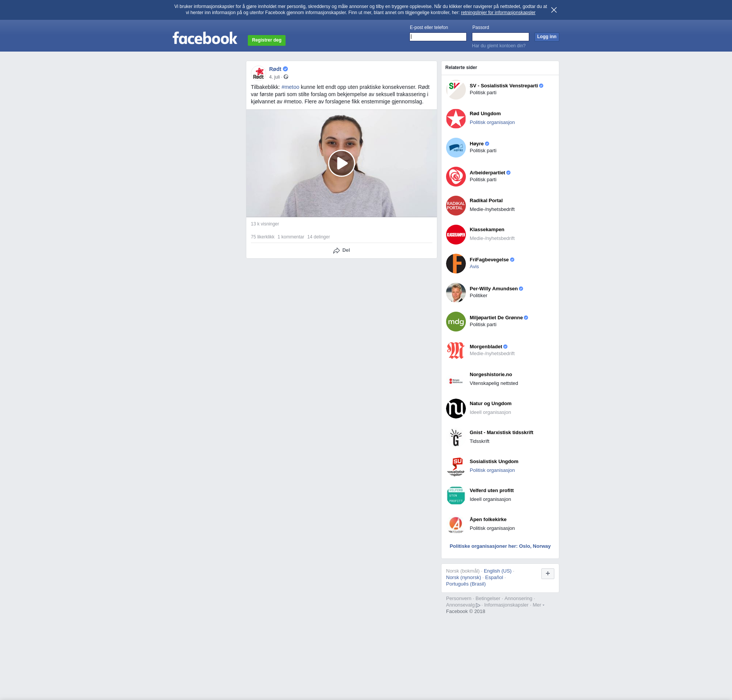
Task: Focus the E-post eller telefon field
Action: 438,37
